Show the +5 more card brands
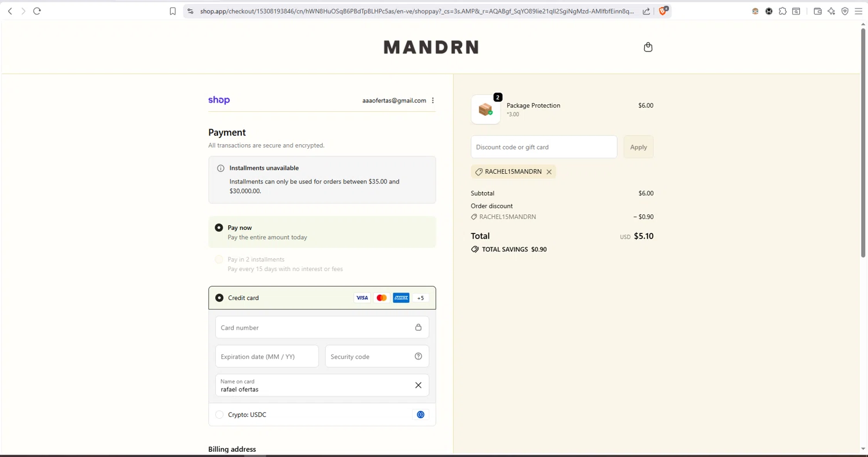868x457 pixels. click(421, 298)
